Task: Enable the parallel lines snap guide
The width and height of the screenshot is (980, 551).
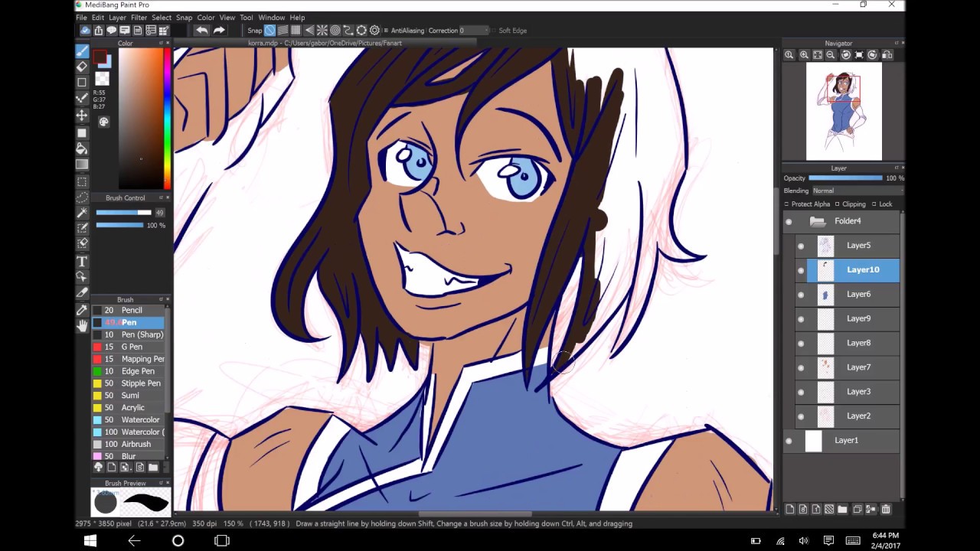Action: tap(283, 31)
